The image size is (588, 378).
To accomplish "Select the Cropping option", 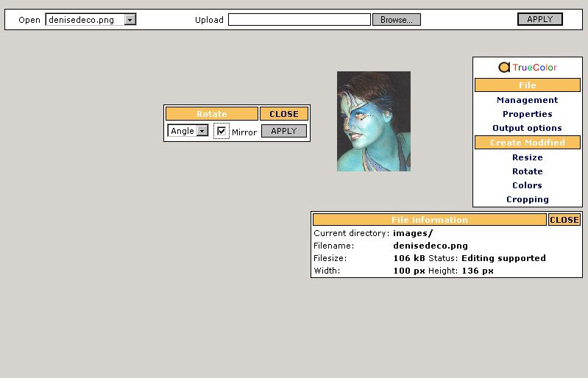I will pyautogui.click(x=527, y=199).
